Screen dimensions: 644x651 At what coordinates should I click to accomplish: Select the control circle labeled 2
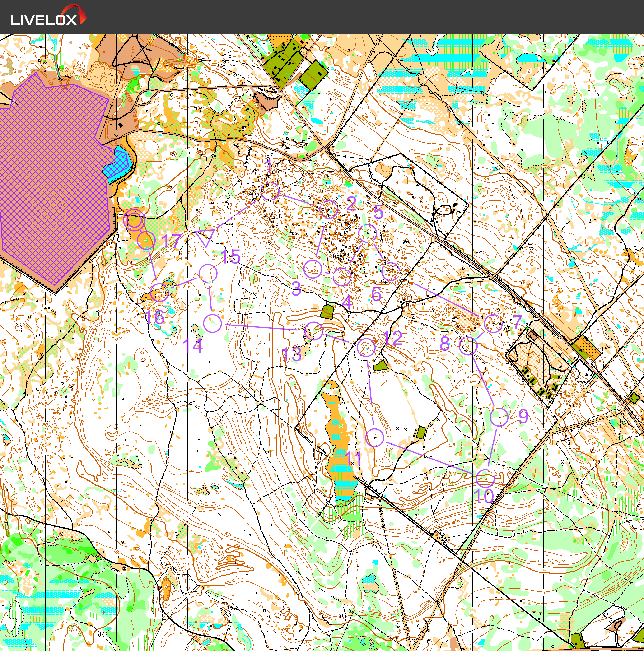(x=328, y=209)
